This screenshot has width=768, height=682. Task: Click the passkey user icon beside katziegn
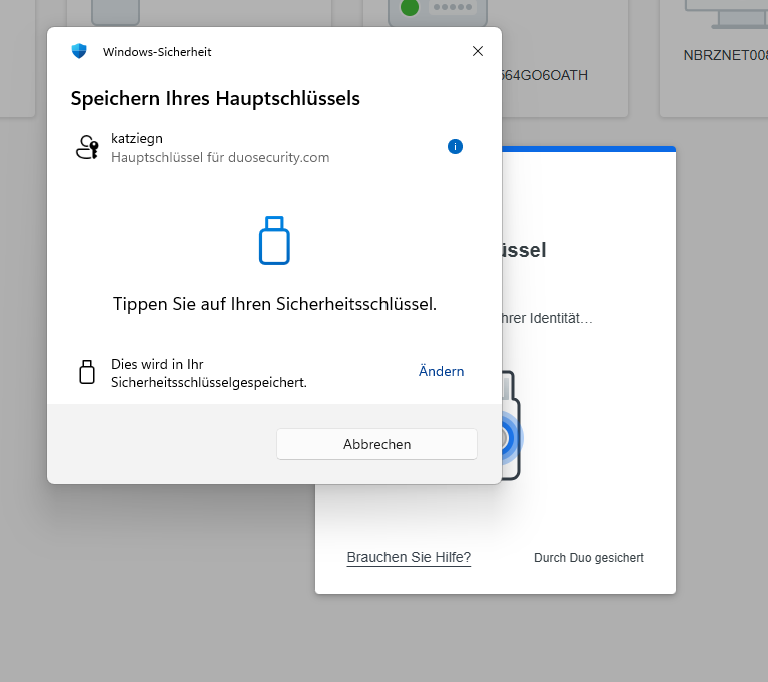click(87, 147)
